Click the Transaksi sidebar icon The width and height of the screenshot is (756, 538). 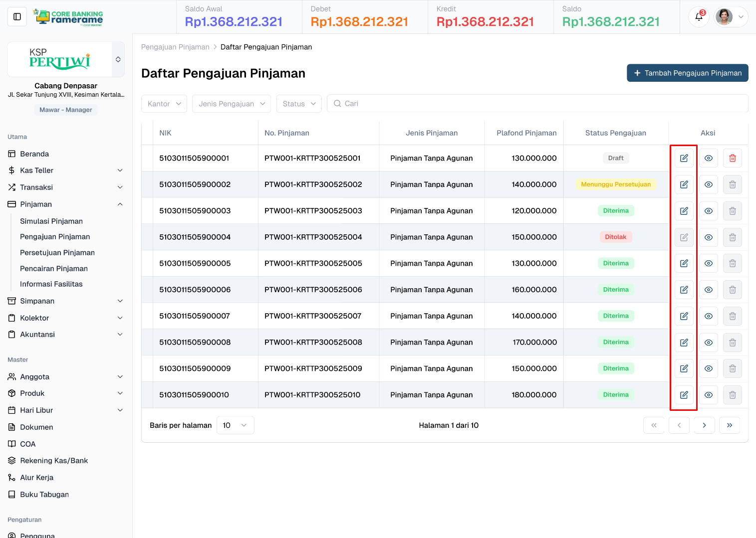[11, 187]
